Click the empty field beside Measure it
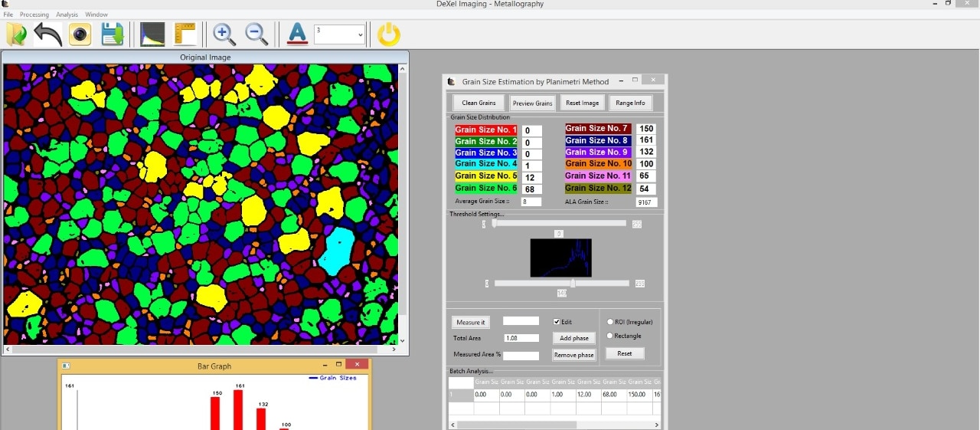 (521, 320)
